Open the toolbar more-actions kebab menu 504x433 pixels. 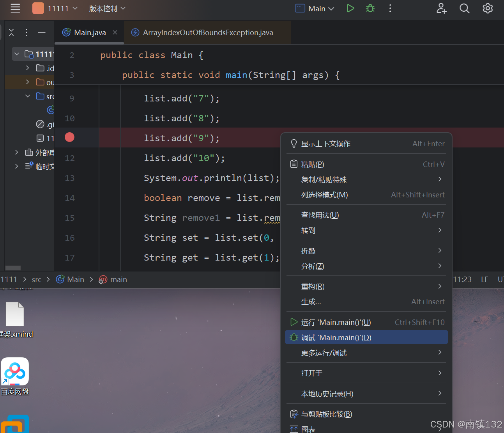(390, 8)
